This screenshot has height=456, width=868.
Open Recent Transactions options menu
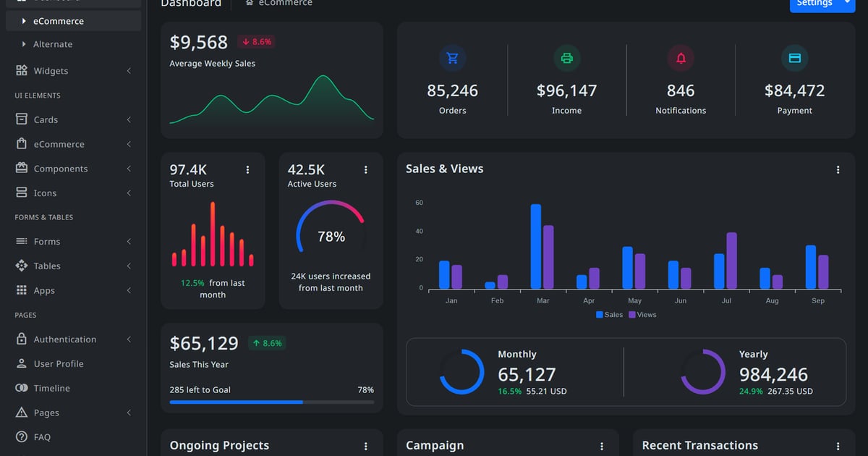[838, 447]
